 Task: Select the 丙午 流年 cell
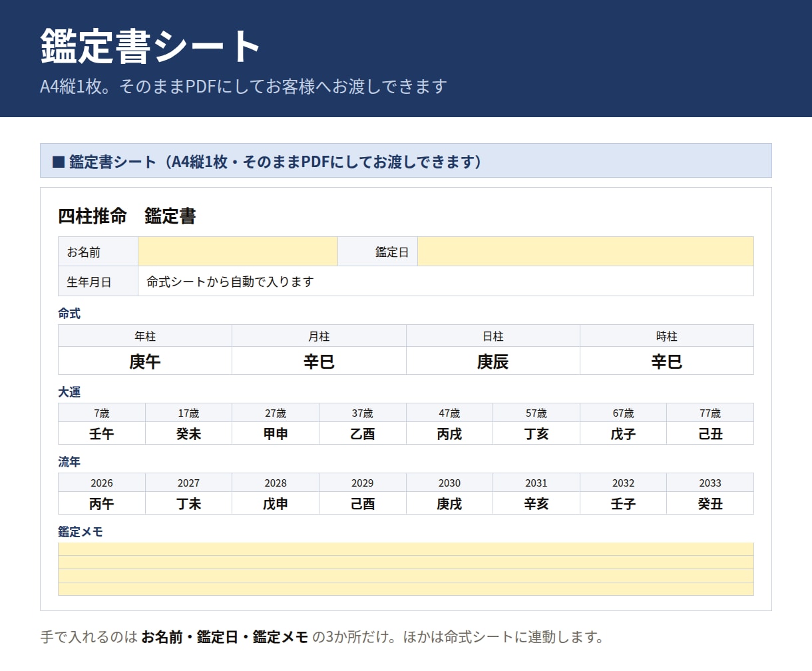coord(102,503)
